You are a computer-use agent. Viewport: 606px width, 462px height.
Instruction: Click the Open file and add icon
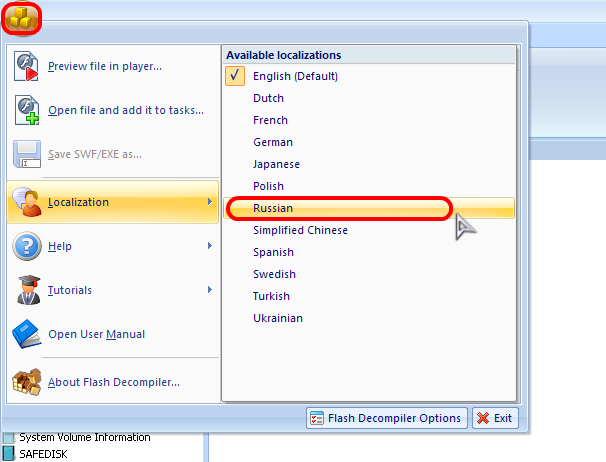[x=27, y=110]
